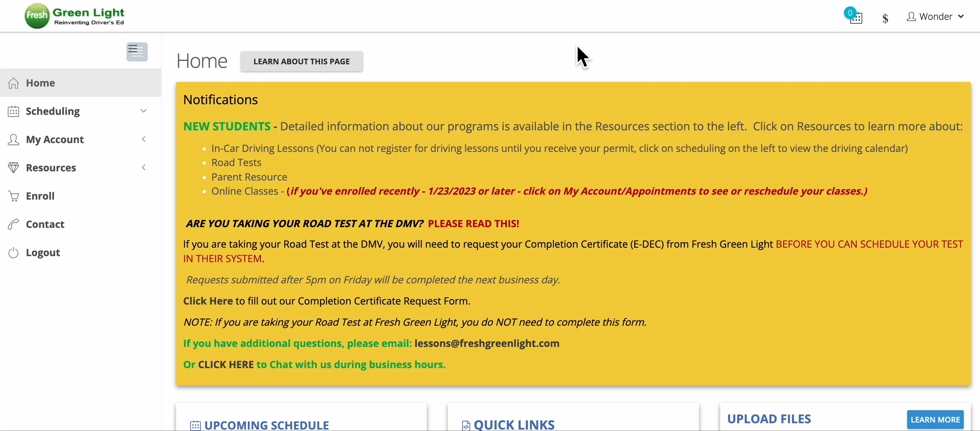This screenshot has height=431, width=980.
Task: Expand the My Account menu chevron
Action: pyautogui.click(x=144, y=140)
